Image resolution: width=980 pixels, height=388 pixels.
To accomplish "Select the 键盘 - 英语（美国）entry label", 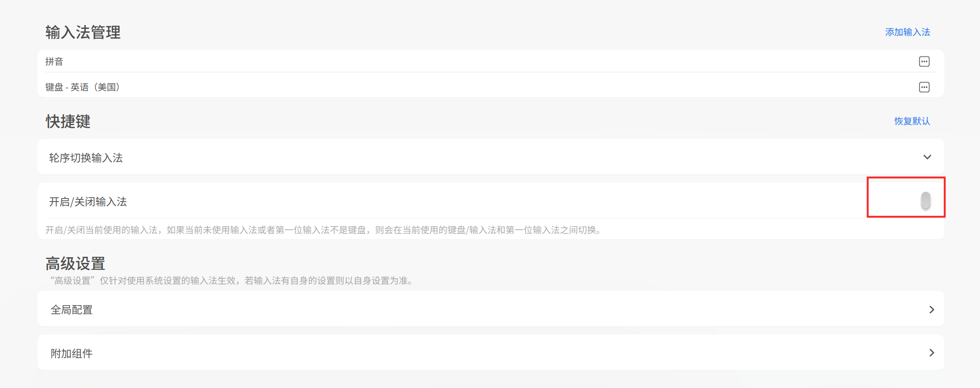I will [x=83, y=87].
